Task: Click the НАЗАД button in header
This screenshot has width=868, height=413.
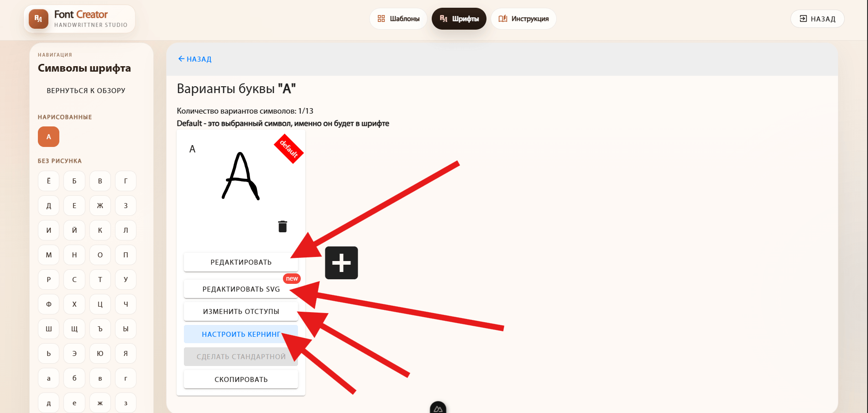Action: (x=817, y=19)
